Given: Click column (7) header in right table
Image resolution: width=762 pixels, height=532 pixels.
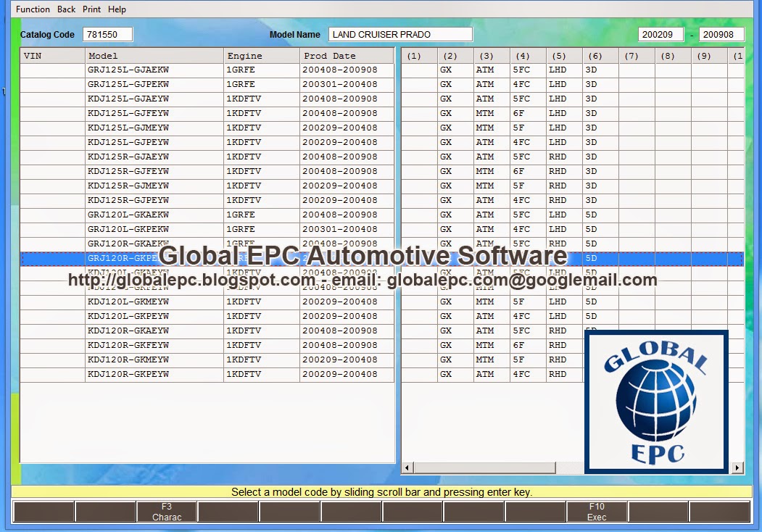Looking at the screenshot, I should (x=636, y=55).
